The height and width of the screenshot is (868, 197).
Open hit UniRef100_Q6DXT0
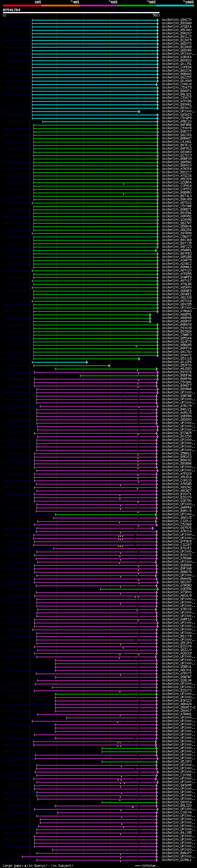pos(177,43)
